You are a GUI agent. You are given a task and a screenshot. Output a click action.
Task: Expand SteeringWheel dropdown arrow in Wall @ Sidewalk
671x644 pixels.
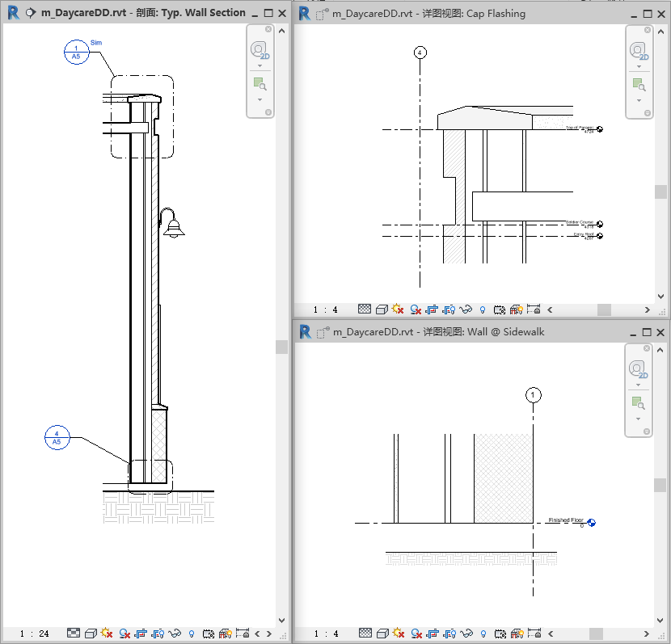click(638, 385)
